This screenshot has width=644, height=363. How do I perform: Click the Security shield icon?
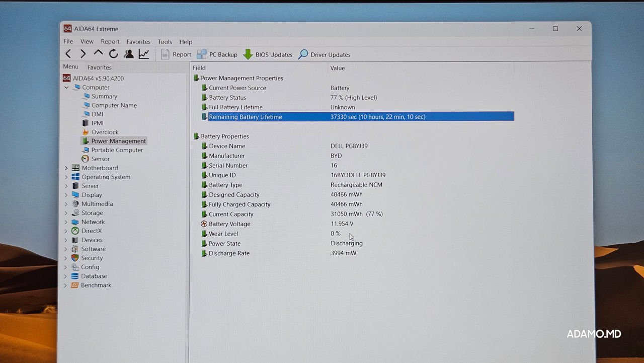[75, 258]
